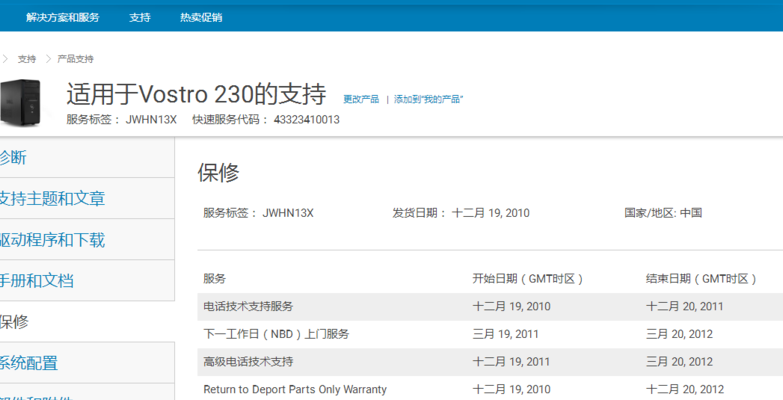The image size is (783, 400).
Task: Click the 更改产品 link
Action: (361, 99)
